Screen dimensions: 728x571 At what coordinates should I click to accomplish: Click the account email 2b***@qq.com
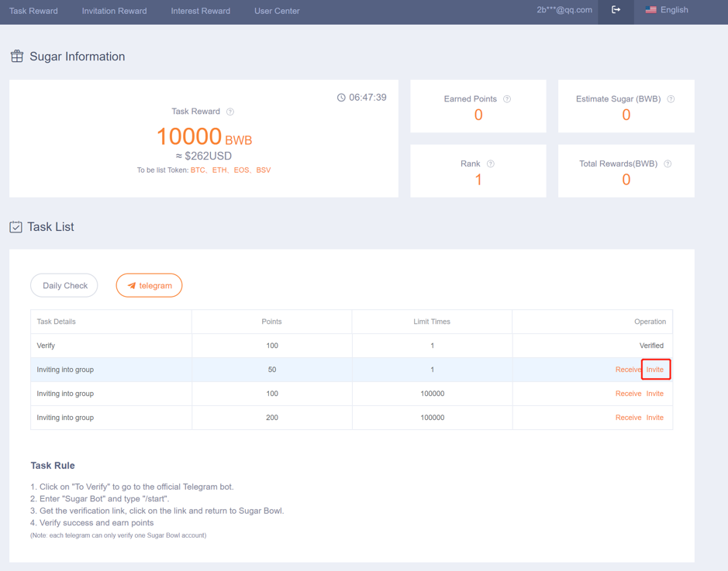(x=564, y=10)
